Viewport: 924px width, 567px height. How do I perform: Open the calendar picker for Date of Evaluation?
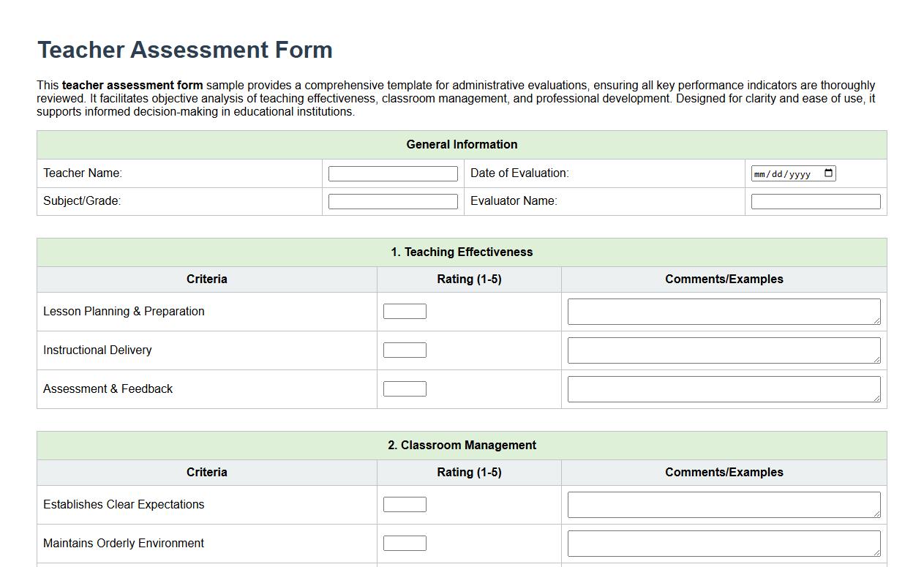pyautogui.click(x=827, y=173)
